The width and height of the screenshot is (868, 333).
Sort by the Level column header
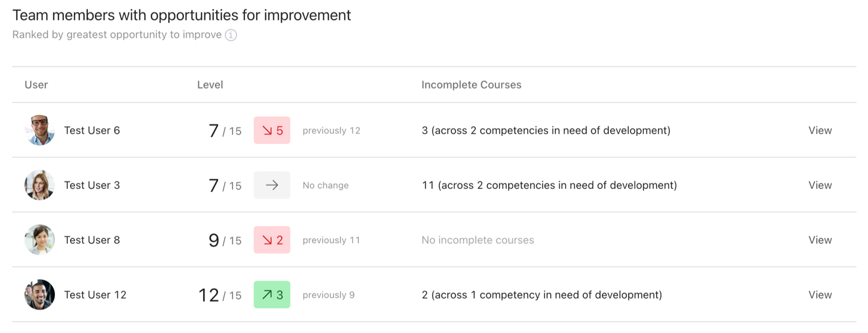pos(210,85)
